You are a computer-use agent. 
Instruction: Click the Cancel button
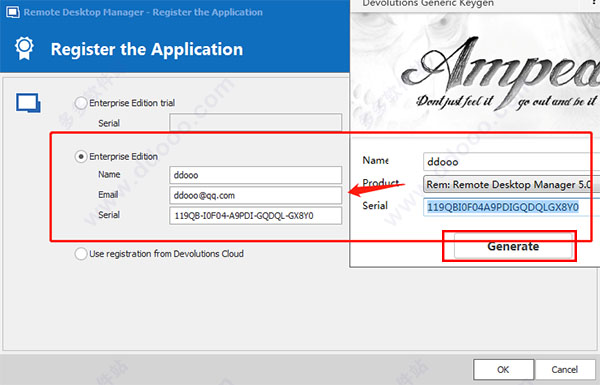[x=565, y=369]
